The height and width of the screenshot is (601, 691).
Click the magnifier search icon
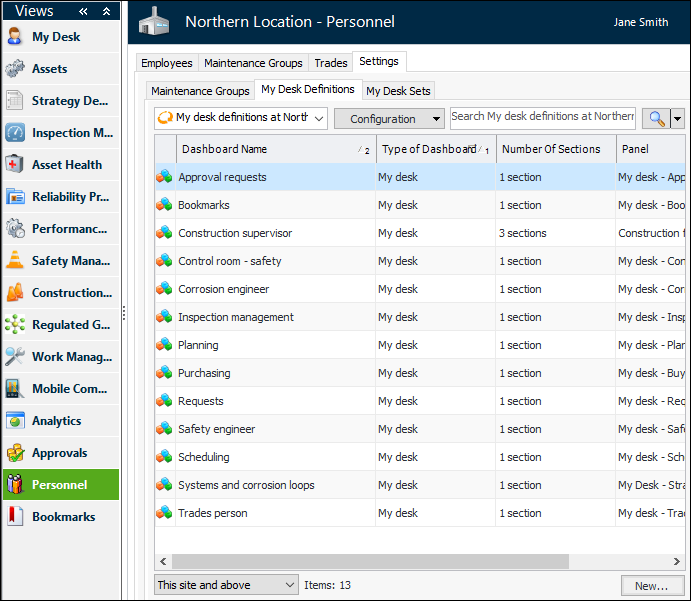coord(655,118)
